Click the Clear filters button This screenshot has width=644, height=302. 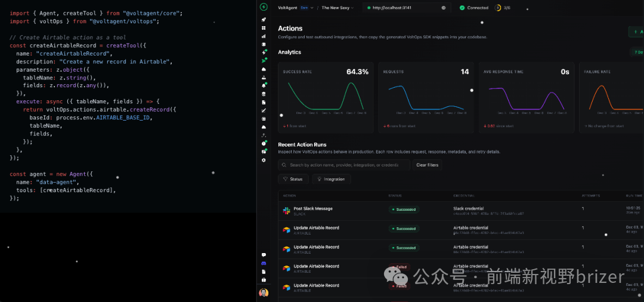pyautogui.click(x=427, y=165)
